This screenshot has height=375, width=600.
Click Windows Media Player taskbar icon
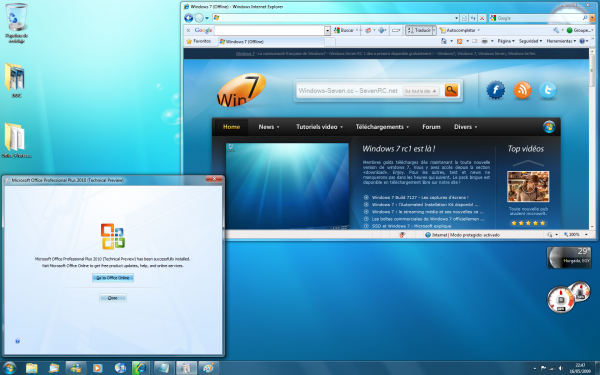pos(97,368)
